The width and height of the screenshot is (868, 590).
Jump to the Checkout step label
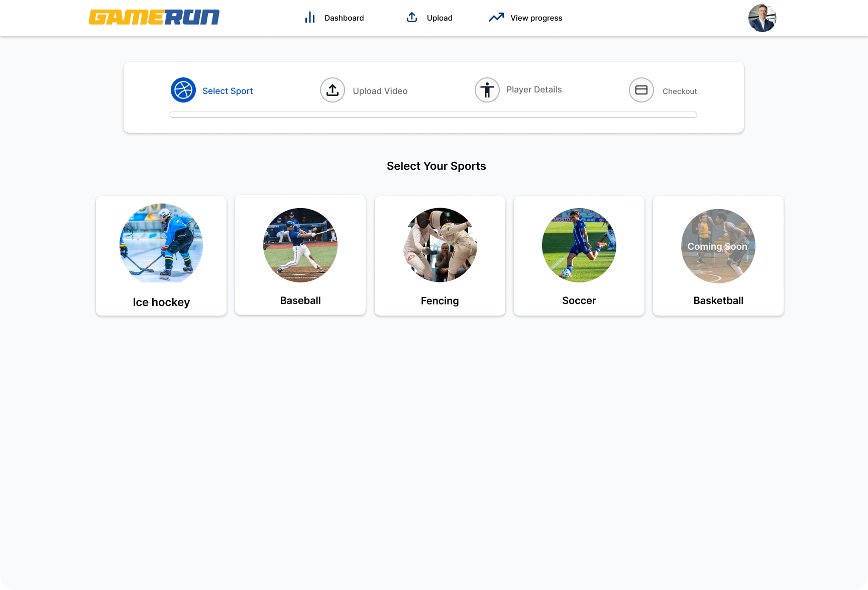[680, 91]
